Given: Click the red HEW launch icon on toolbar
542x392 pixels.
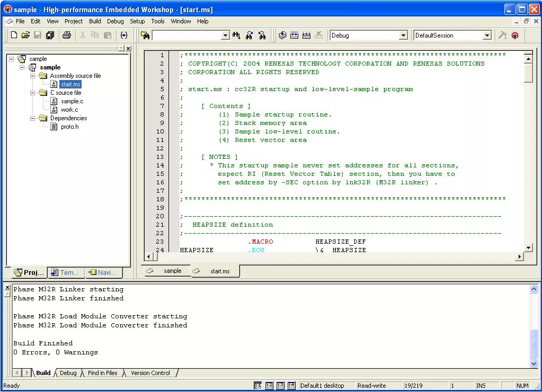Looking at the screenshot, I should click(x=515, y=35).
